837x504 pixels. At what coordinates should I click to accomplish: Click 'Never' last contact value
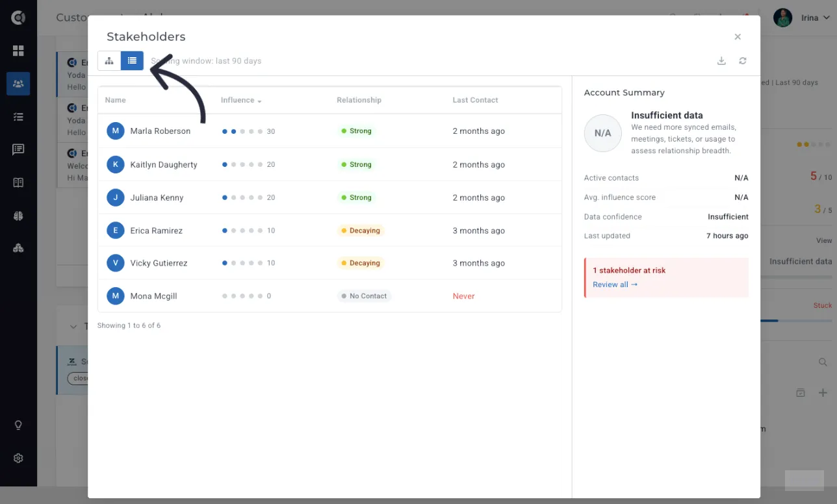[x=464, y=296]
